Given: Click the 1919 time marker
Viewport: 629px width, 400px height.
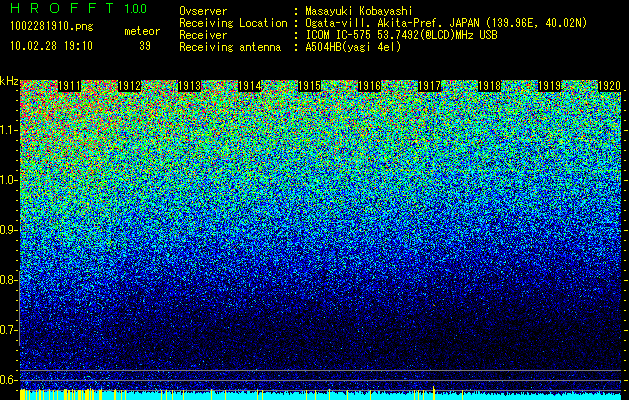Looking at the screenshot, I should pos(550,86).
